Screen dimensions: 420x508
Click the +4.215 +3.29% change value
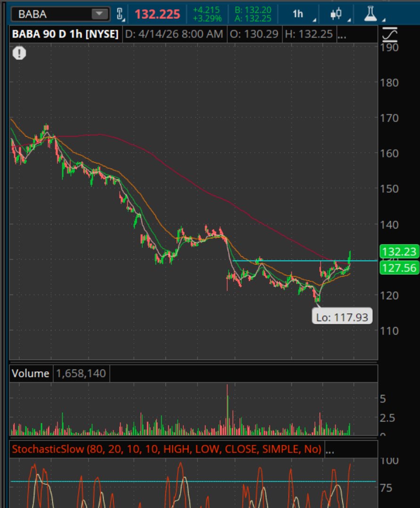point(207,14)
